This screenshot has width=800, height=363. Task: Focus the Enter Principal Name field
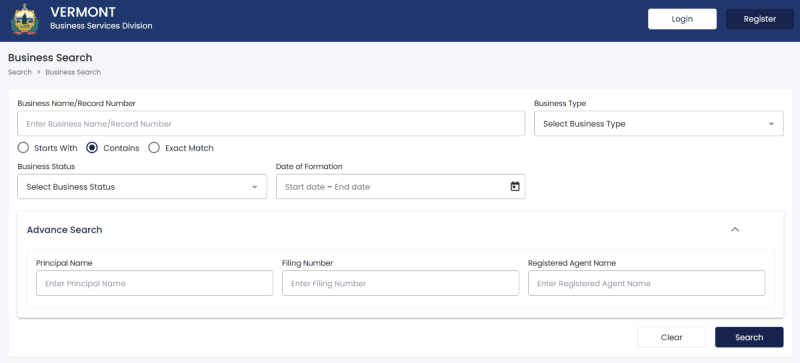pyautogui.click(x=155, y=283)
